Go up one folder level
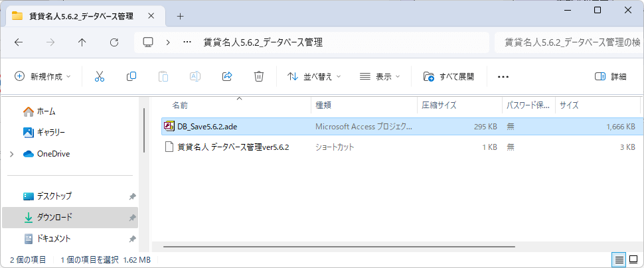644x268 pixels. coord(82,42)
